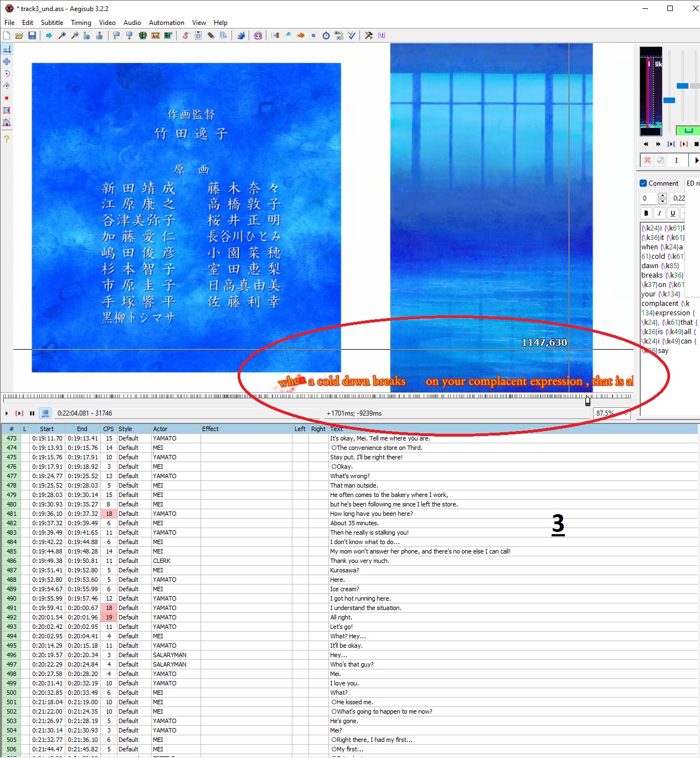Click Bold formatting button
This screenshot has width=700, height=758.
point(646,213)
